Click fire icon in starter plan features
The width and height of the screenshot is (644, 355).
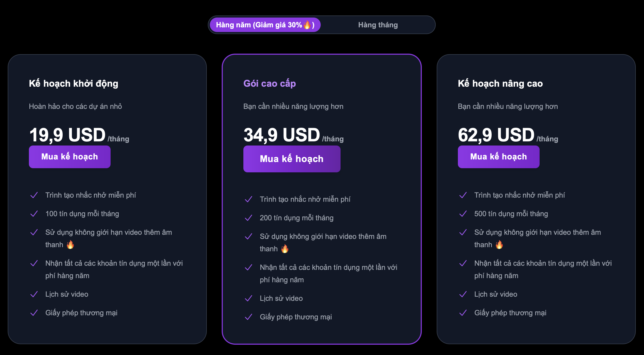[70, 245]
